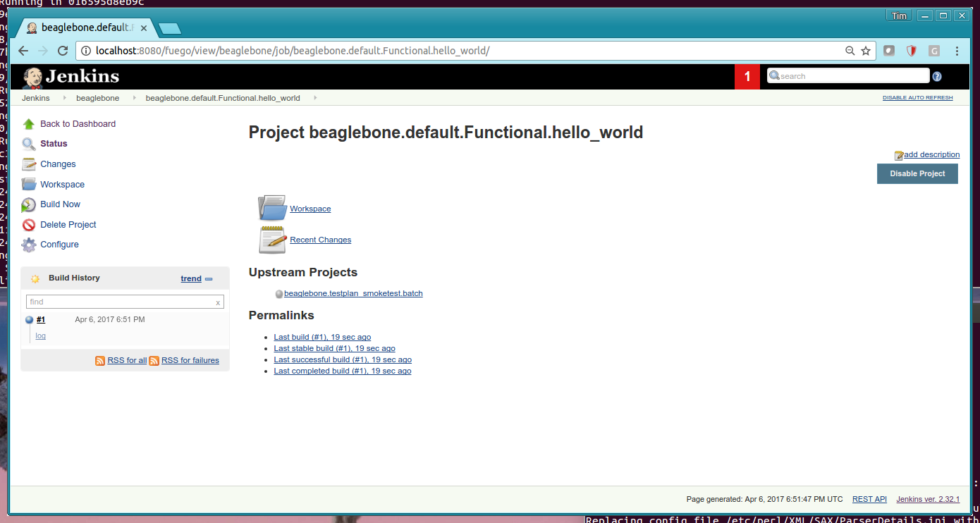Click the browser forward arrow

[x=43, y=51]
